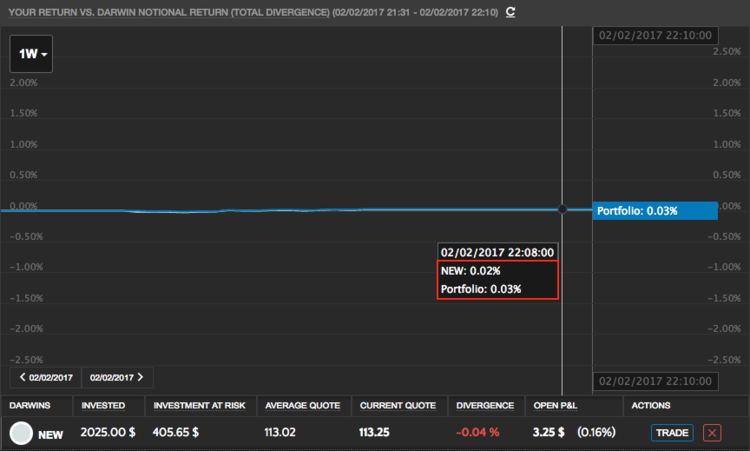Screen dimensions: 750x451
Task: Click the data point marker on chart line
Action: click(562, 209)
